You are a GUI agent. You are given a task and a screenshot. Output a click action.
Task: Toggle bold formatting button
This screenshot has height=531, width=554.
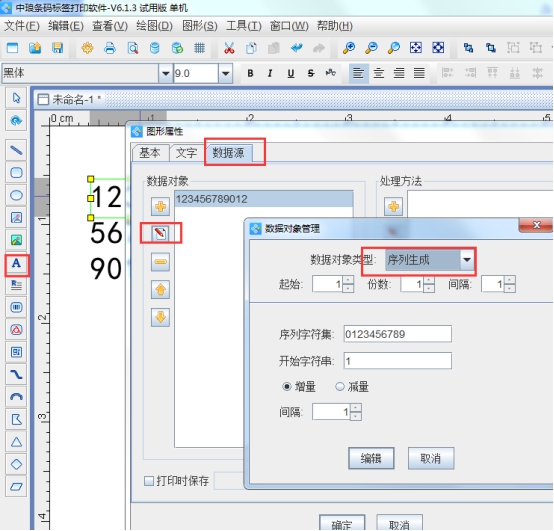click(x=250, y=73)
